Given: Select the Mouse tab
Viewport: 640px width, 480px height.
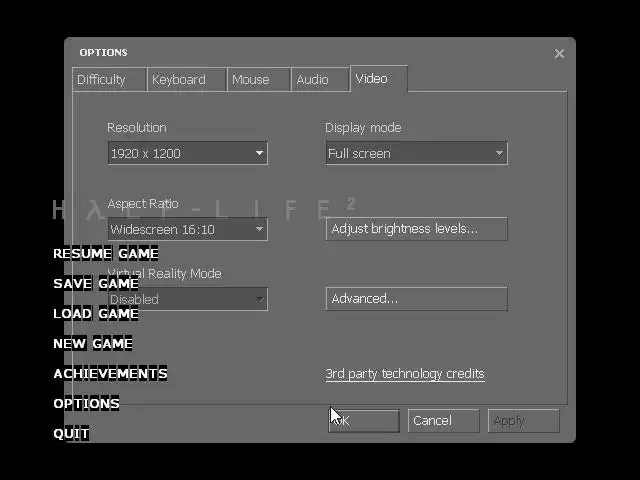Looking at the screenshot, I should tap(259, 79).
